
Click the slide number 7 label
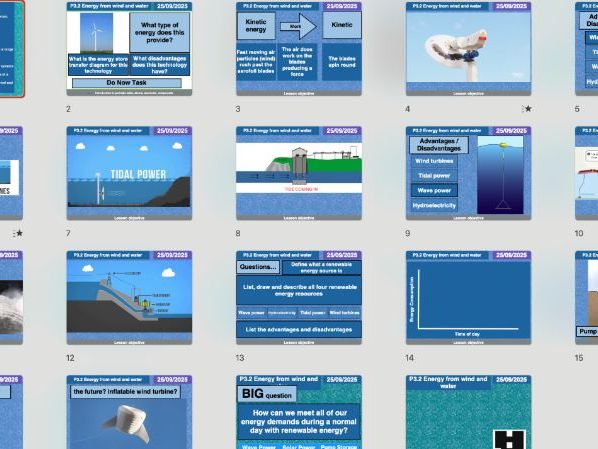(68, 233)
